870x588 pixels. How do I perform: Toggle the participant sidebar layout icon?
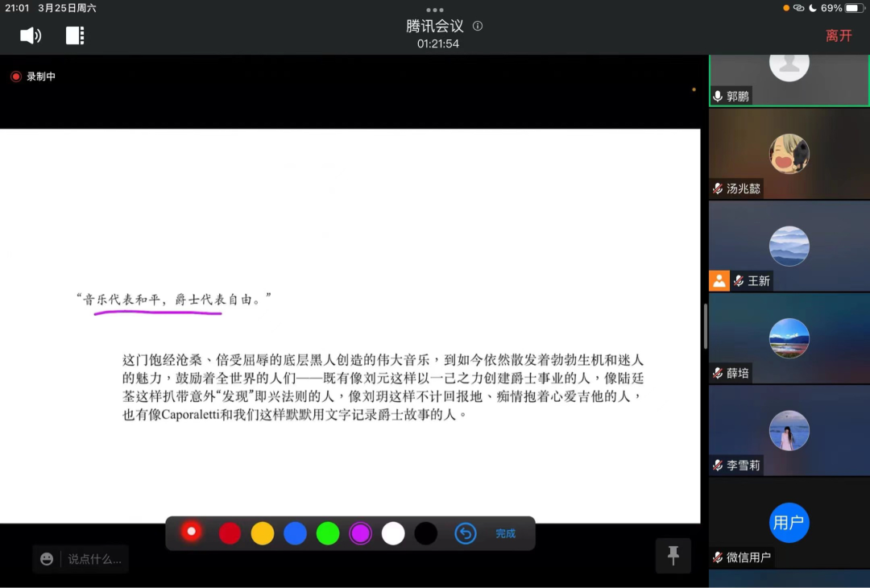(x=75, y=35)
